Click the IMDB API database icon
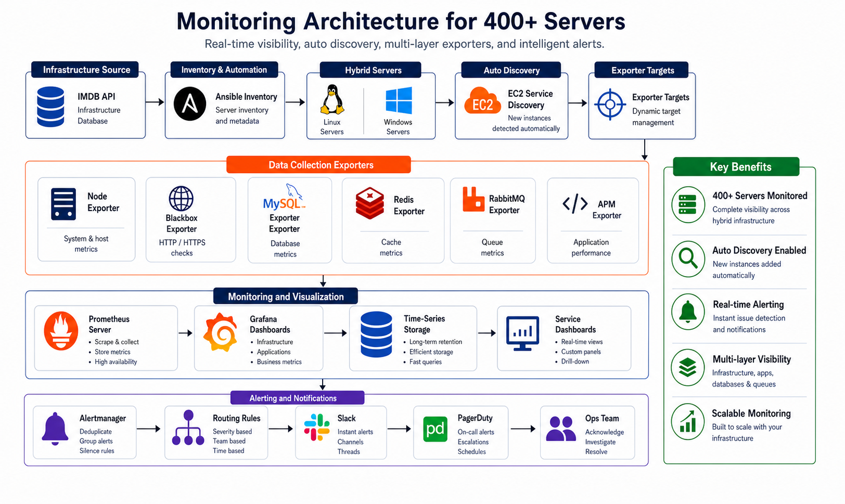The width and height of the screenshot is (845, 504). click(50, 107)
